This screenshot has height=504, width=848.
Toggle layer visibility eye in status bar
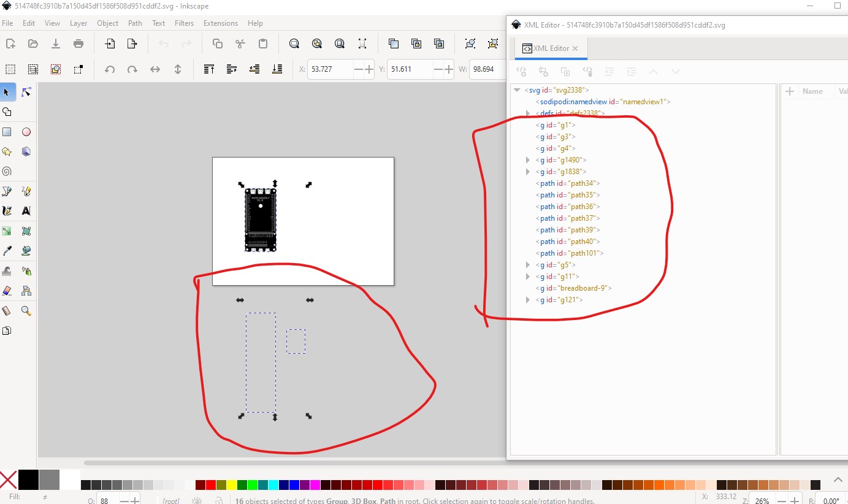click(x=197, y=500)
